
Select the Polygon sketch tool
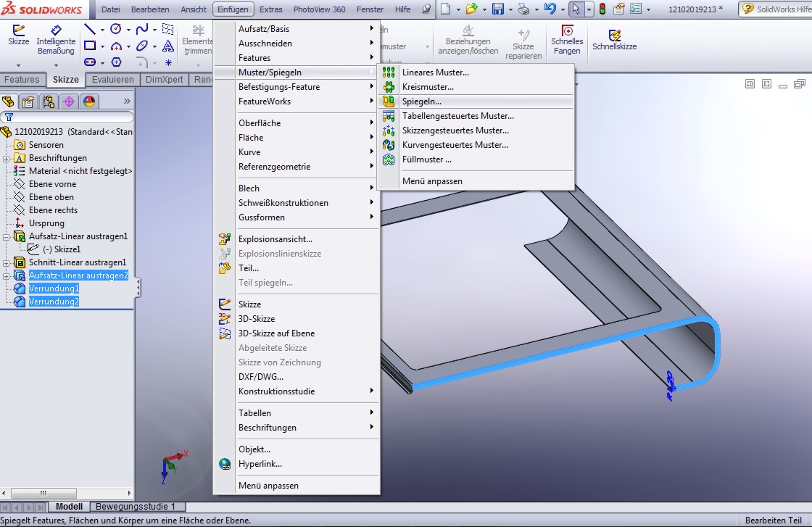point(116,62)
